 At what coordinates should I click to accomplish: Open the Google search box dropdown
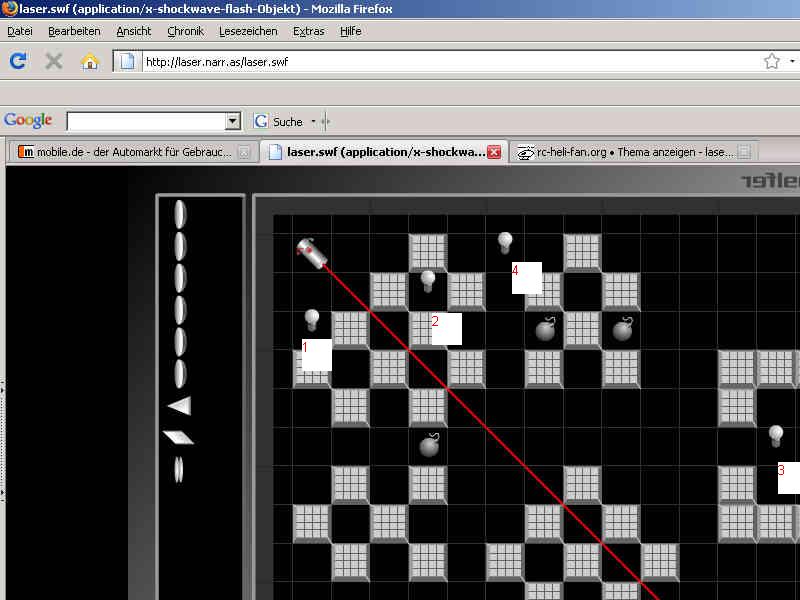233,121
